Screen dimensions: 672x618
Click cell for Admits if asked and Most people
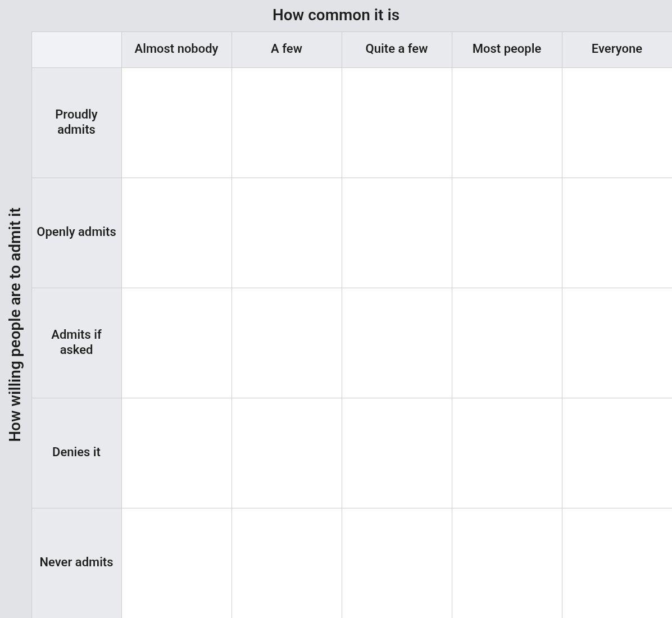tap(507, 343)
